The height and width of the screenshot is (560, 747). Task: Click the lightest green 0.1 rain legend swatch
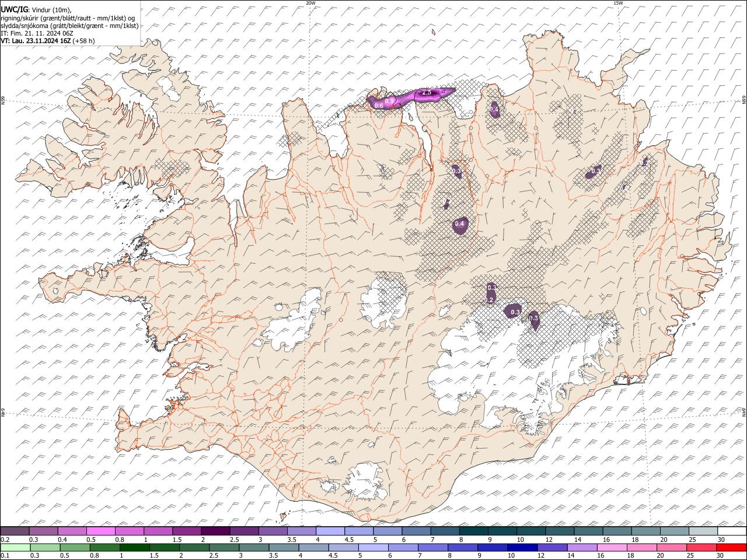click(x=15, y=547)
